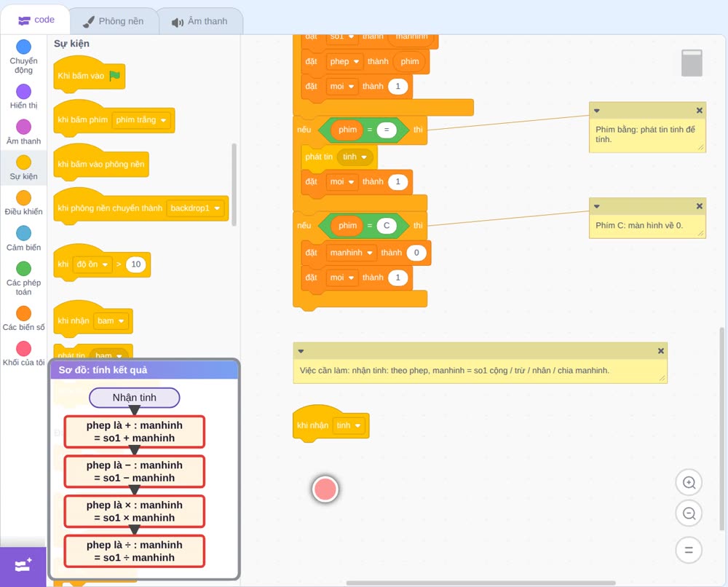This screenshot has height=587, width=728.
Task: Switch to the Phông nền tab
Action: pyautogui.click(x=114, y=21)
